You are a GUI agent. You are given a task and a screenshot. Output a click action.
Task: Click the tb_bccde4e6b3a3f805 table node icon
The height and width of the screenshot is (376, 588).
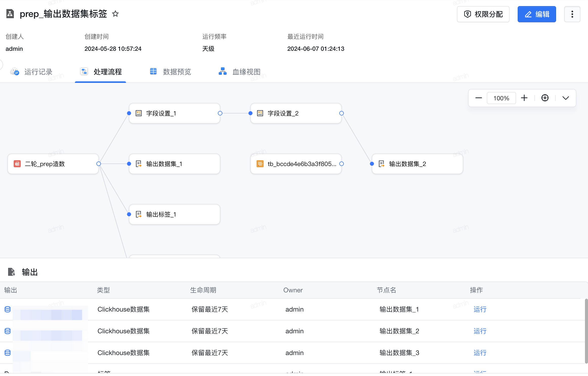click(x=260, y=164)
